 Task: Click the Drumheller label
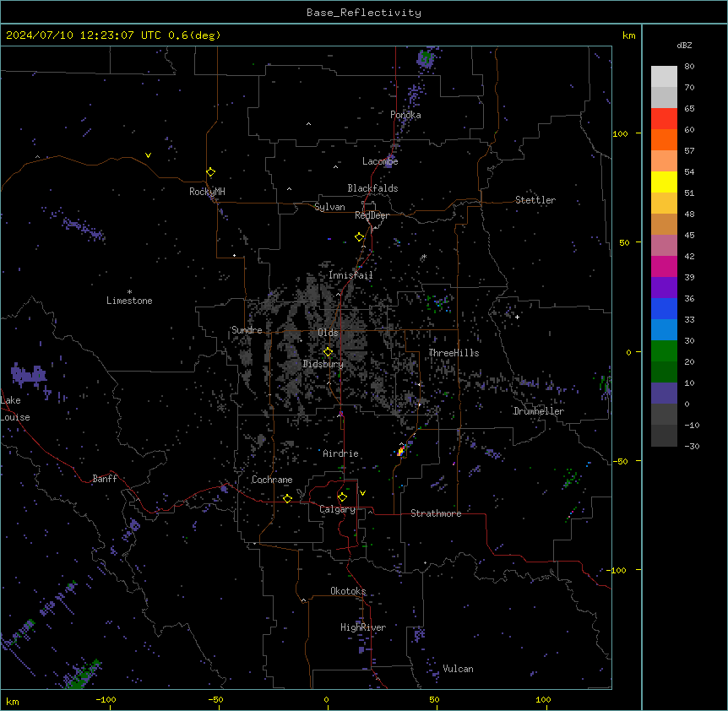[x=539, y=411]
